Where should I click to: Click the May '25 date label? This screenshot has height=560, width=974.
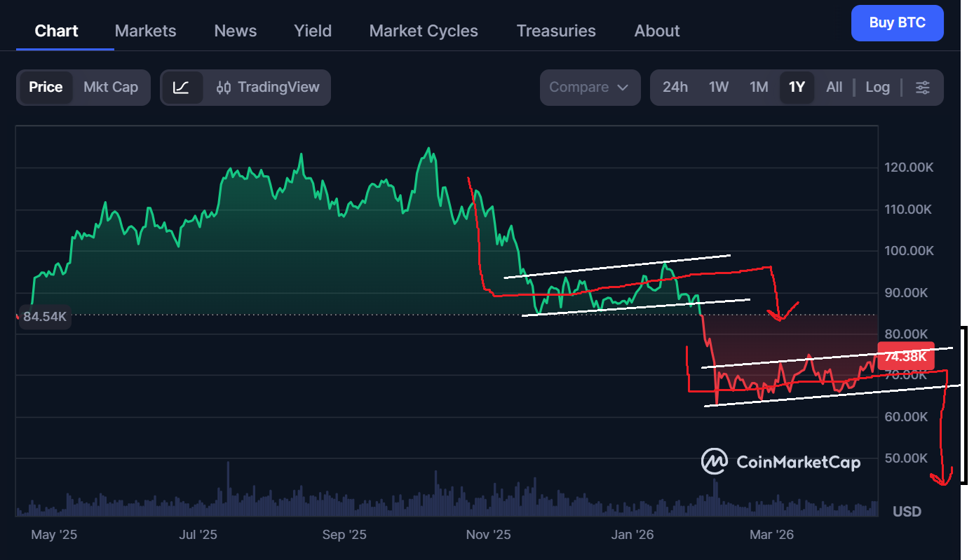(x=54, y=535)
